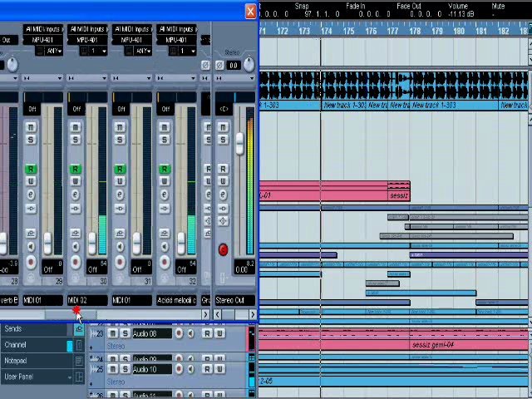Viewport: 532px width, 399px height.
Task: Record-enable the Audio 08 track
Action: point(179,333)
